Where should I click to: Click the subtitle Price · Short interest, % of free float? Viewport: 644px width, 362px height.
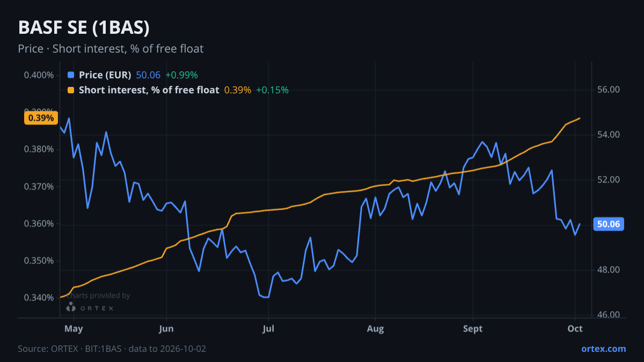111,49
